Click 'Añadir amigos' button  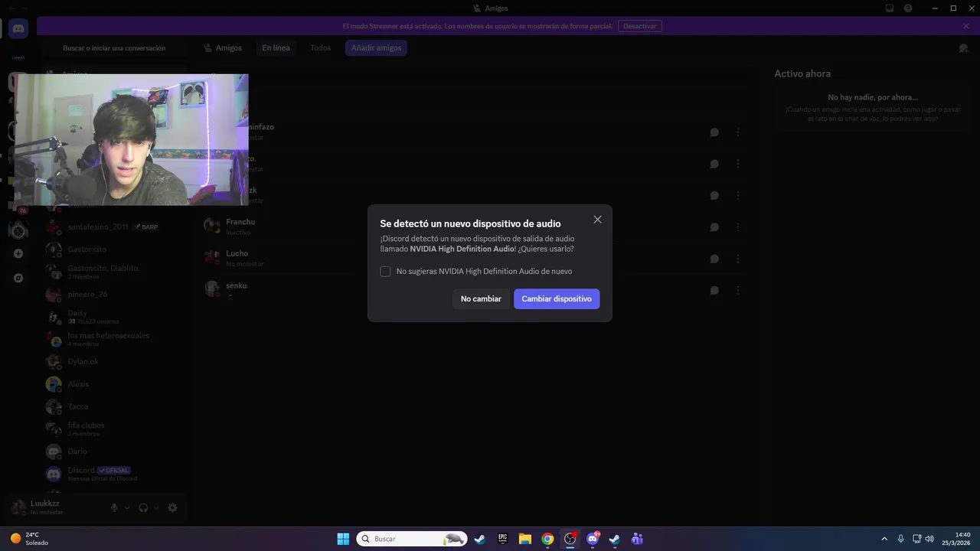[376, 48]
